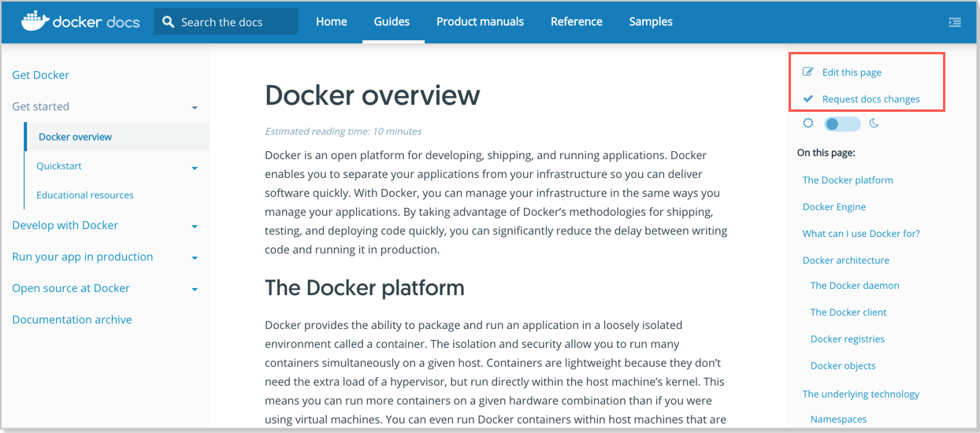
Task: Jump to The underlying technology section
Action: [860, 394]
